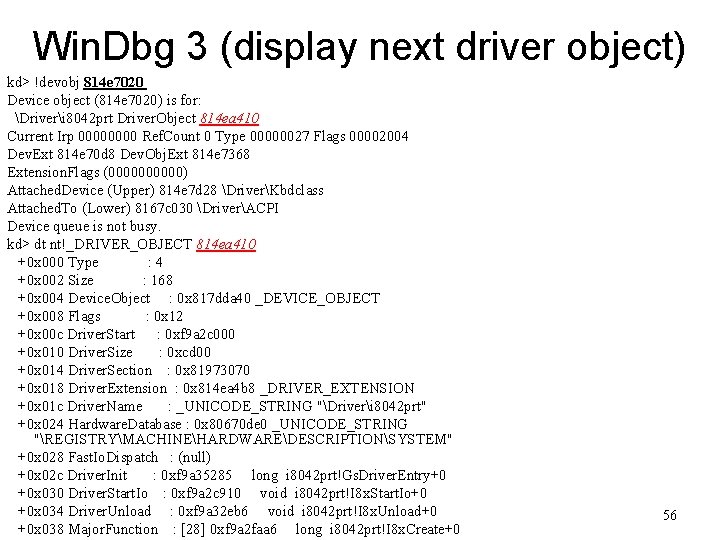This screenshot has width=720, height=540.
Task: Click the 'Device queue is not busy.' line
Action: click(x=84, y=226)
